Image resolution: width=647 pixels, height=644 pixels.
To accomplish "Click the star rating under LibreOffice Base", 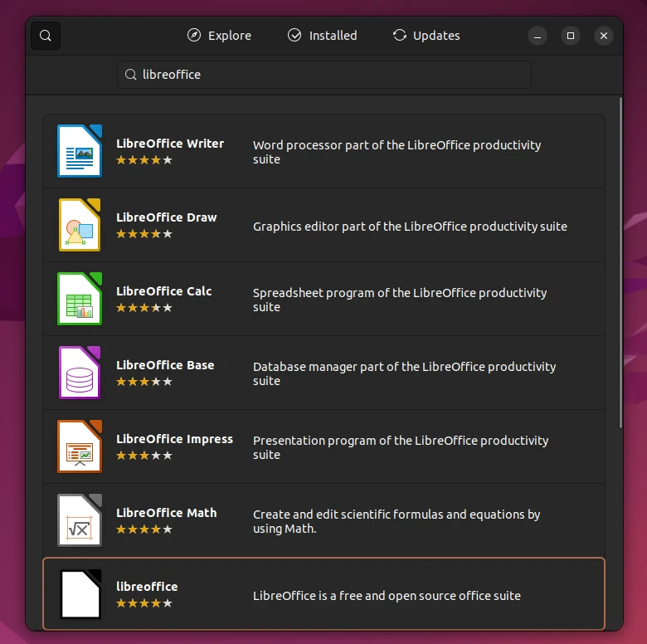I will click(x=144, y=382).
